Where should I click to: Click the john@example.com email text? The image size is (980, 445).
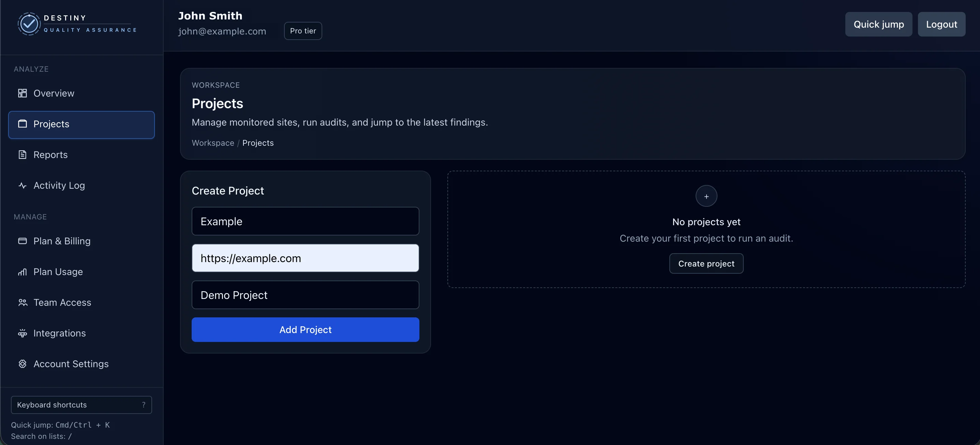pos(222,31)
